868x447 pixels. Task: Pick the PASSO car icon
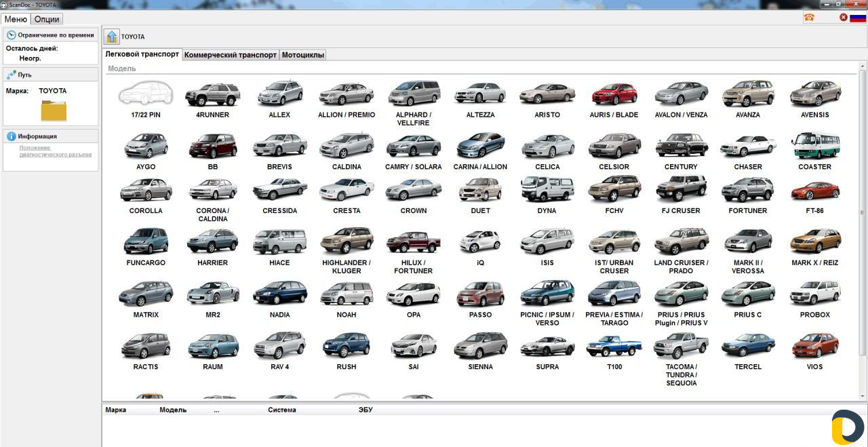[x=480, y=294]
